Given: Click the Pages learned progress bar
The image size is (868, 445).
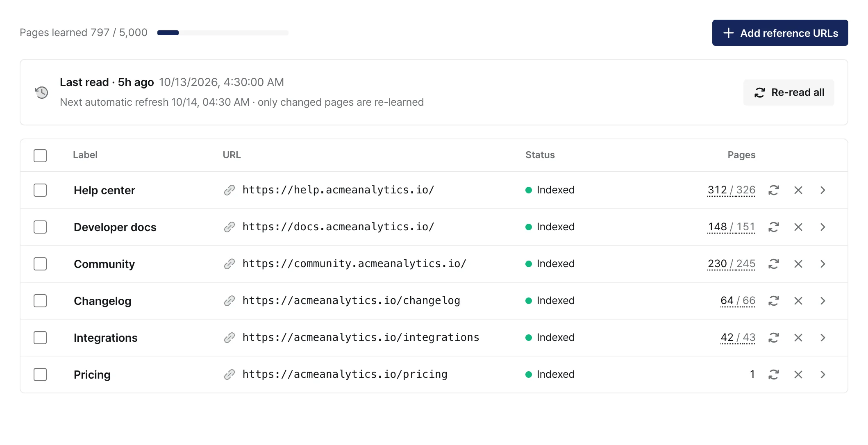Looking at the screenshot, I should point(223,33).
